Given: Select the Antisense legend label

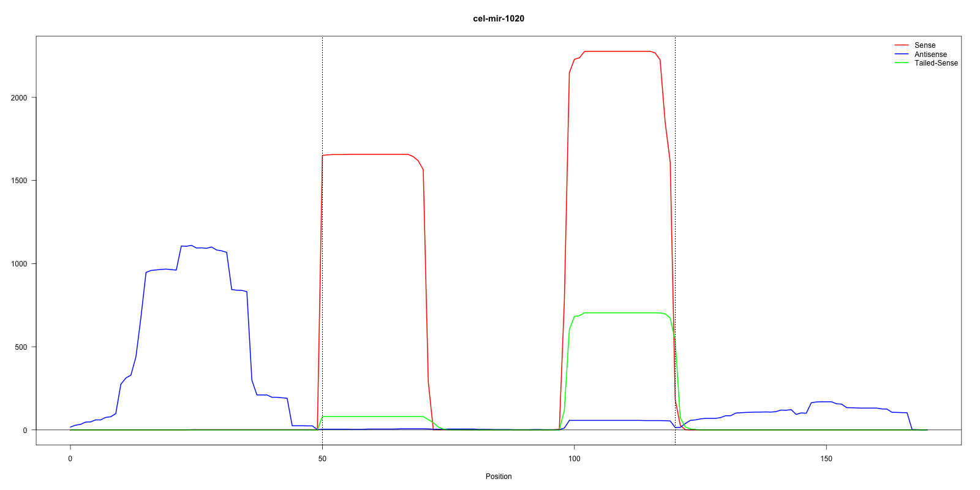Looking at the screenshot, I should [930, 55].
